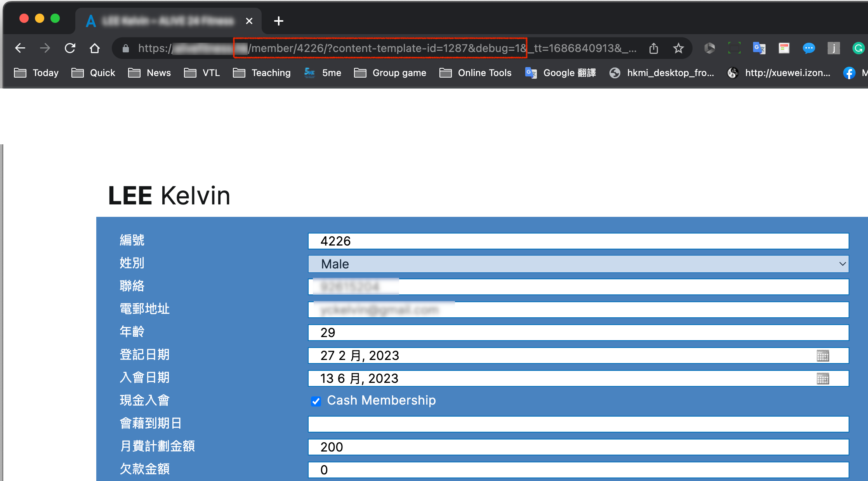View site security lock info
The height and width of the screenshot is (481, 868).
pos(125,48)
